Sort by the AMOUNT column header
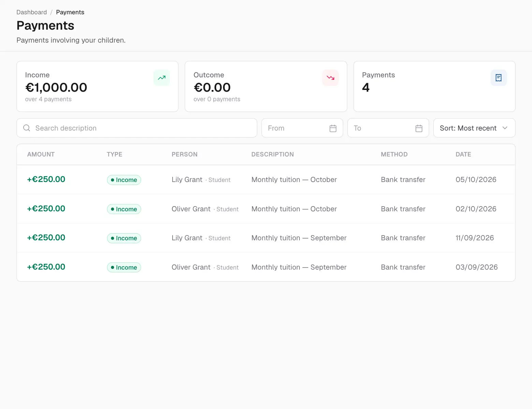This screenshot has height=409, width=532. coord(41,154)
